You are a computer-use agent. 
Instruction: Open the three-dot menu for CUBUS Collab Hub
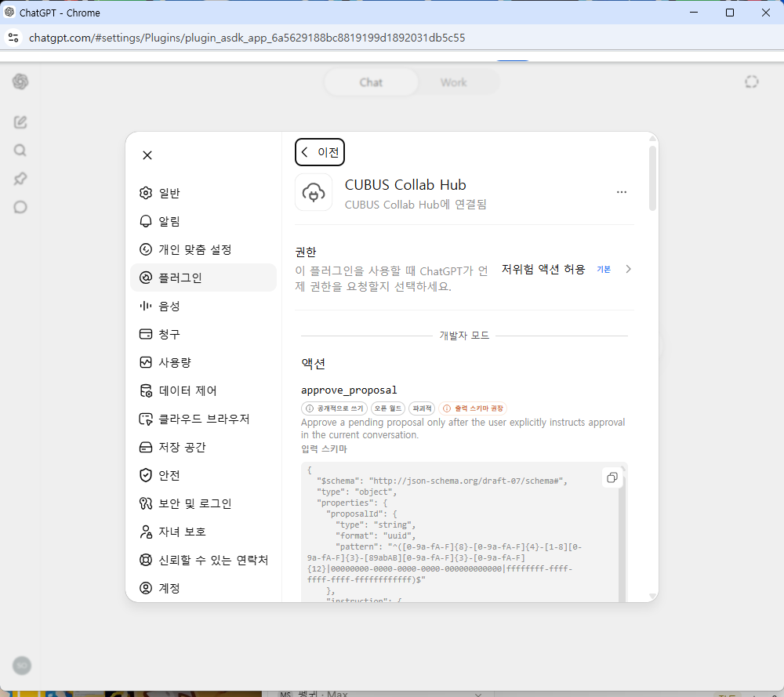click(x=622, y=192)
